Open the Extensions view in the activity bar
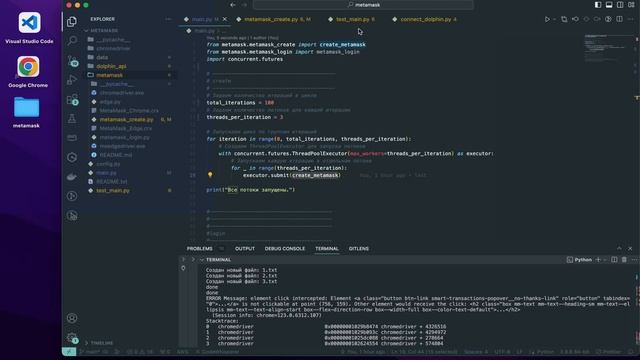This screenshot has height=360, width=640. 72,99
